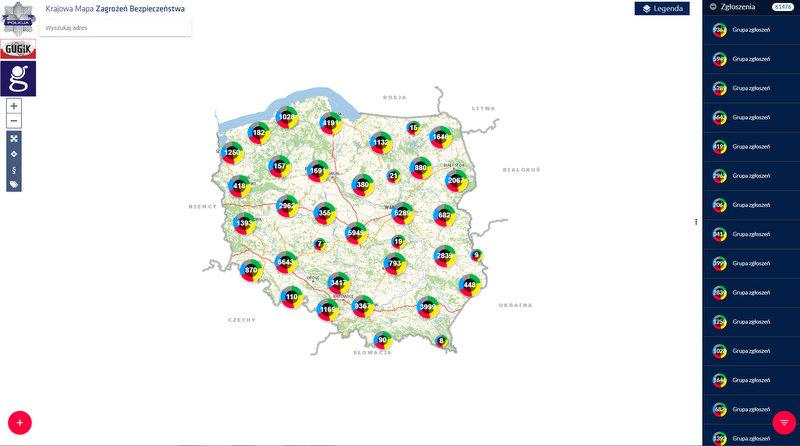Click the Wyszukaj adres search field
Image resolution: width=800 pixels, height=446 pixels.
click(116, 28)
